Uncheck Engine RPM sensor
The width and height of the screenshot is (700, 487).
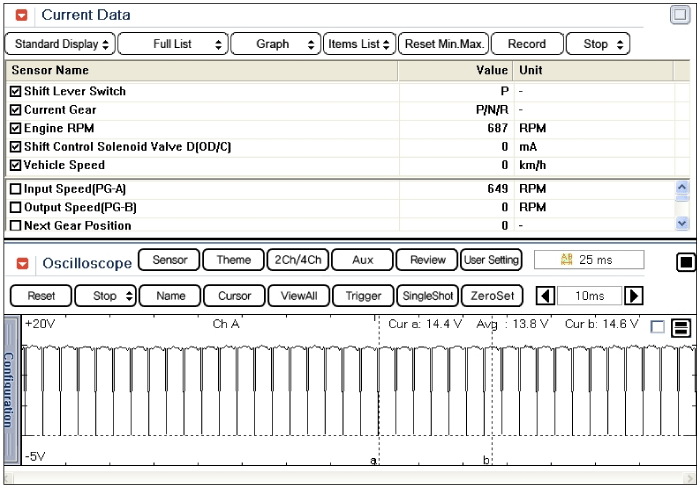coord(15,129)
